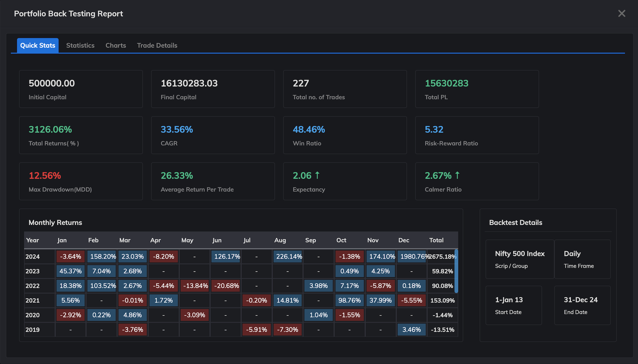Click the Expectancy up arrow icon
638x364 pixels.
[x=317, y=175]
